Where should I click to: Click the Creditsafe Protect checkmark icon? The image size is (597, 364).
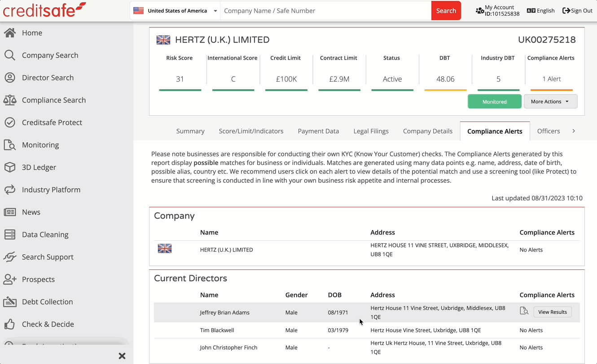tap(9, 122)
